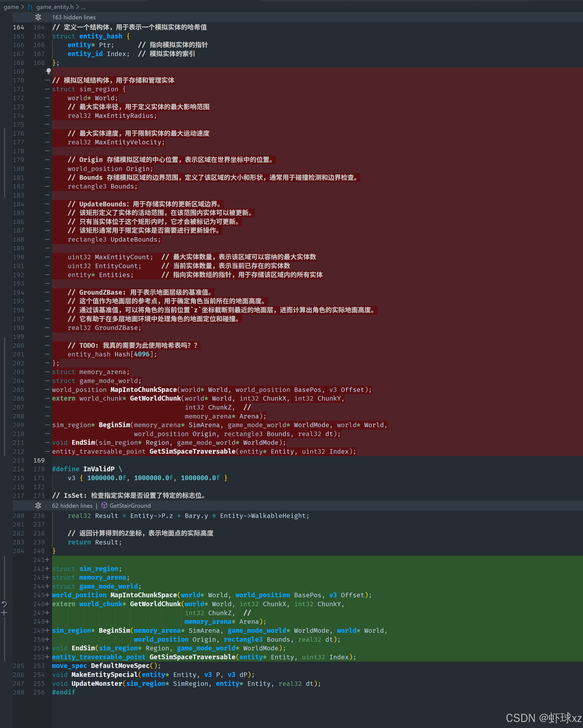Open the game folder breadcrumb
Viewport: 583px width, 728px height.
tap(11, 7)
